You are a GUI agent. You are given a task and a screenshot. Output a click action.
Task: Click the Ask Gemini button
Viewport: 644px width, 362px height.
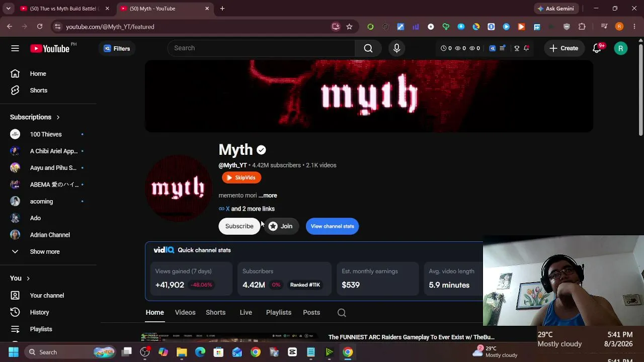556,9
